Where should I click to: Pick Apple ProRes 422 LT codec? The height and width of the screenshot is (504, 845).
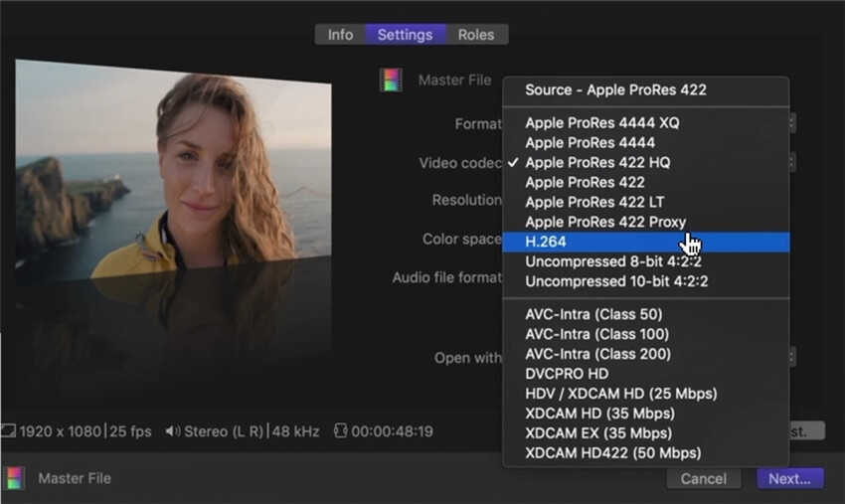point(645,202)
